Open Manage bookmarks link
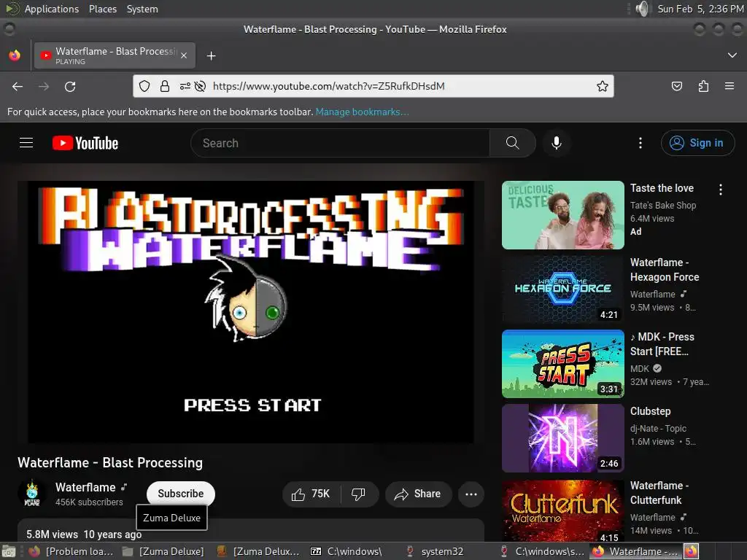The image size is (747, 560). point(362,112)
